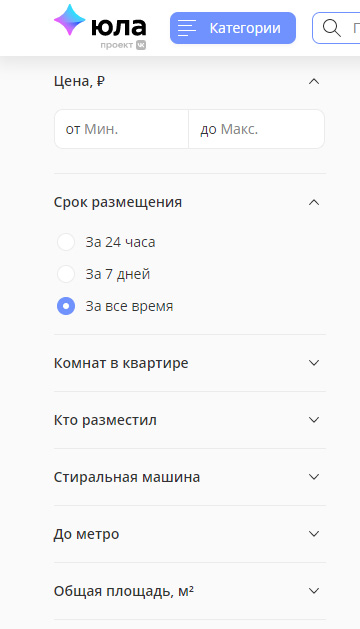360x629 pixels.
Task: Expand the Общая площадь filter chevron
Action: [x=314, y=591]
